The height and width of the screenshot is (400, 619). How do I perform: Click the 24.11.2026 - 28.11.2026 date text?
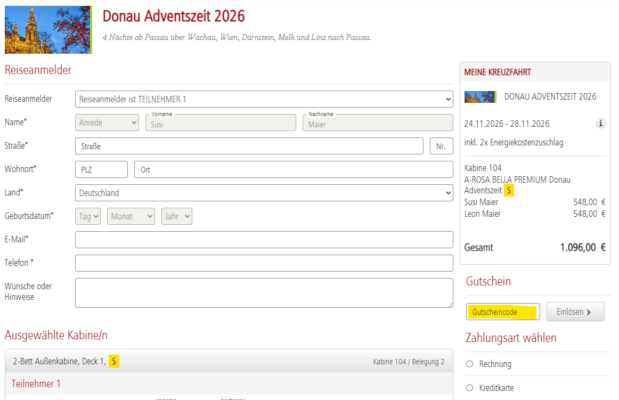pos(506,124)
